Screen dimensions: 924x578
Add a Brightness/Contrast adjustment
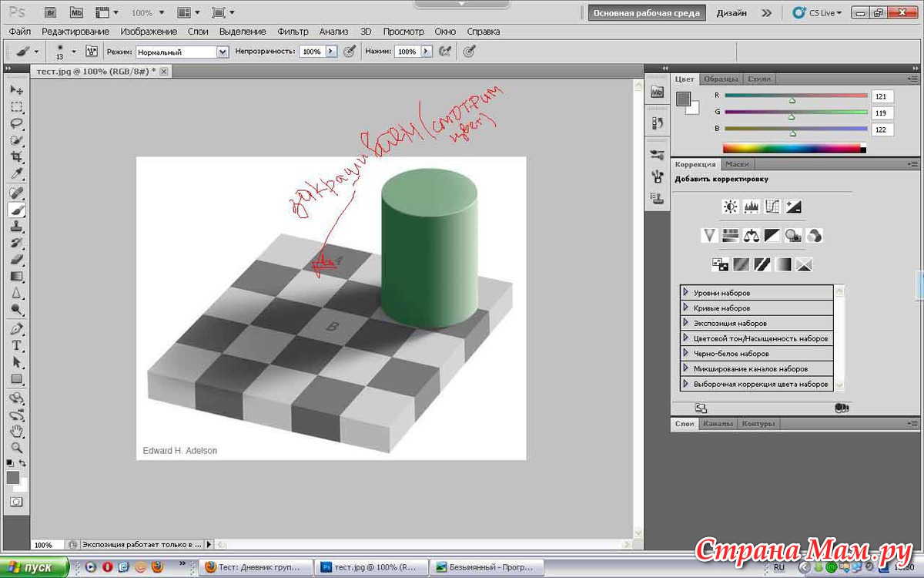(x=730, y=207)
